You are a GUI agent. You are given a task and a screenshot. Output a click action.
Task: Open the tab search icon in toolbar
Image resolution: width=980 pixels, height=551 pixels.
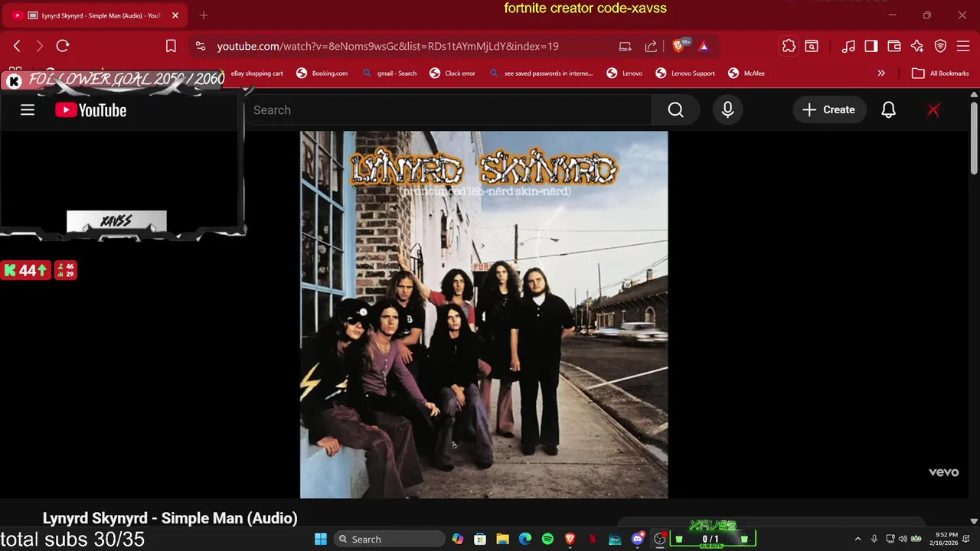pos(812,46)
